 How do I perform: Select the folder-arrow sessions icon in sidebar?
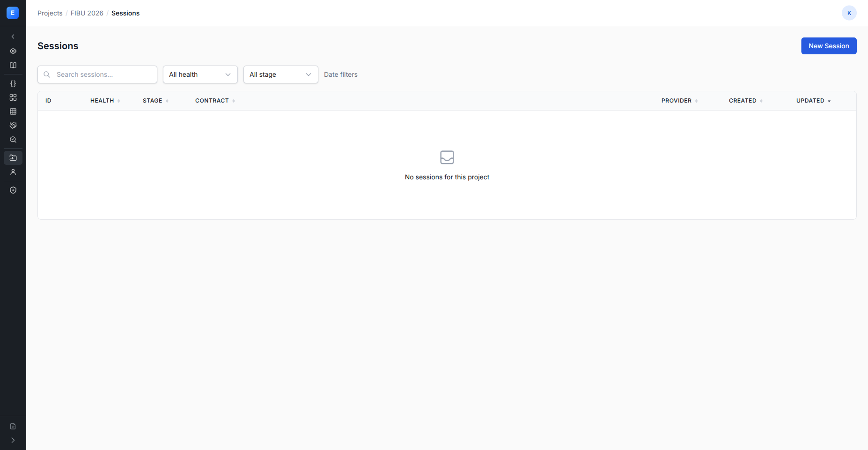pos(13,158)
